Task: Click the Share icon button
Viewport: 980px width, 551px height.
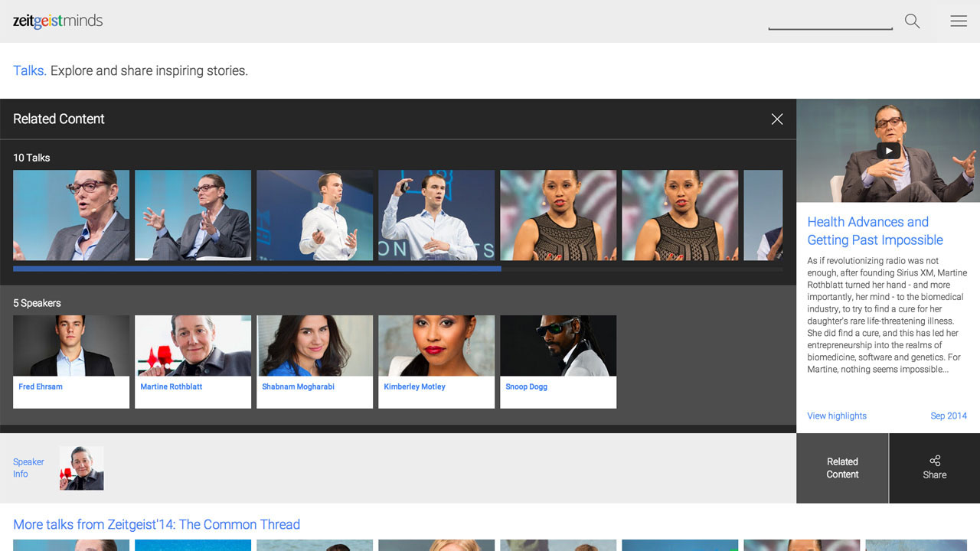Action: click(x=934, y=468)
